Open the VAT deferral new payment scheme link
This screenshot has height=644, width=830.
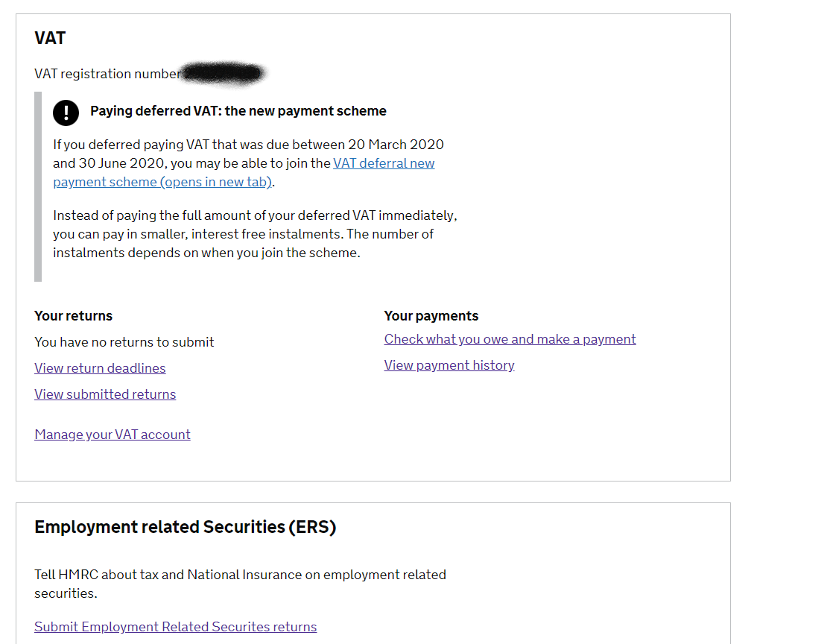(x=383, y=163)
